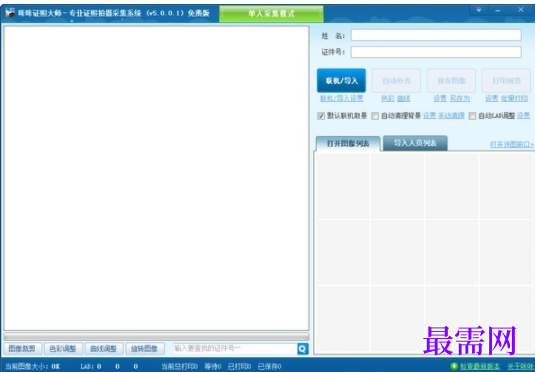Click the magnifier search icon
535x372 pixels.
click(303, 349)
